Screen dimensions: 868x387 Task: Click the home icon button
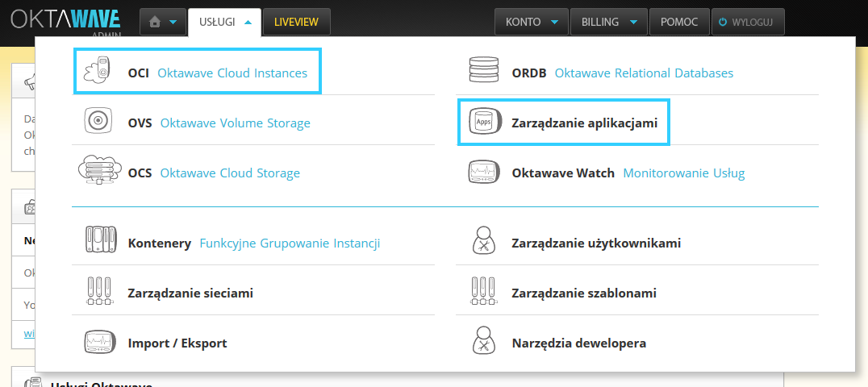pos(156,22)
